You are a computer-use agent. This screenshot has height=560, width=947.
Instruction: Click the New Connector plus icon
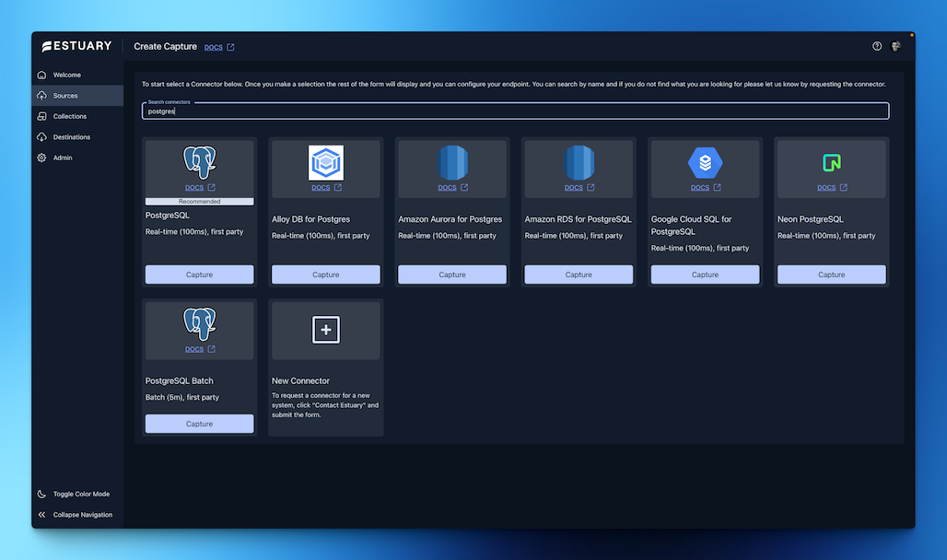pos(326,329)
